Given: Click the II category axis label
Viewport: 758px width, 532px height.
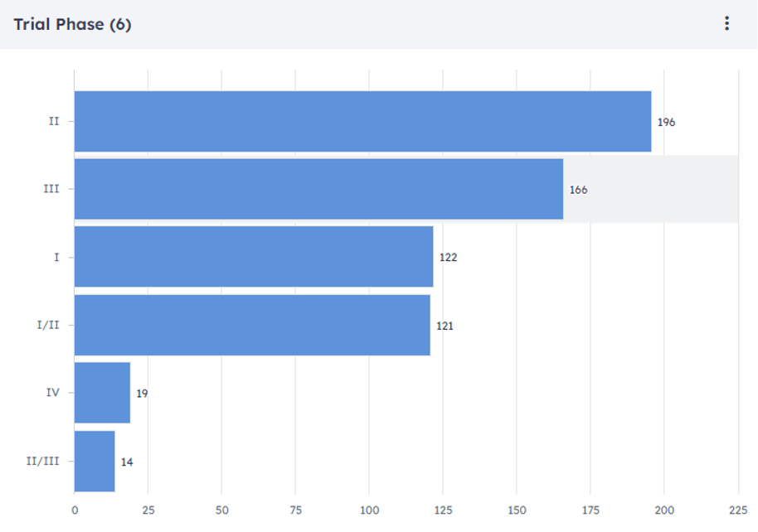Looking at the screenshot, I should [54, 122].
